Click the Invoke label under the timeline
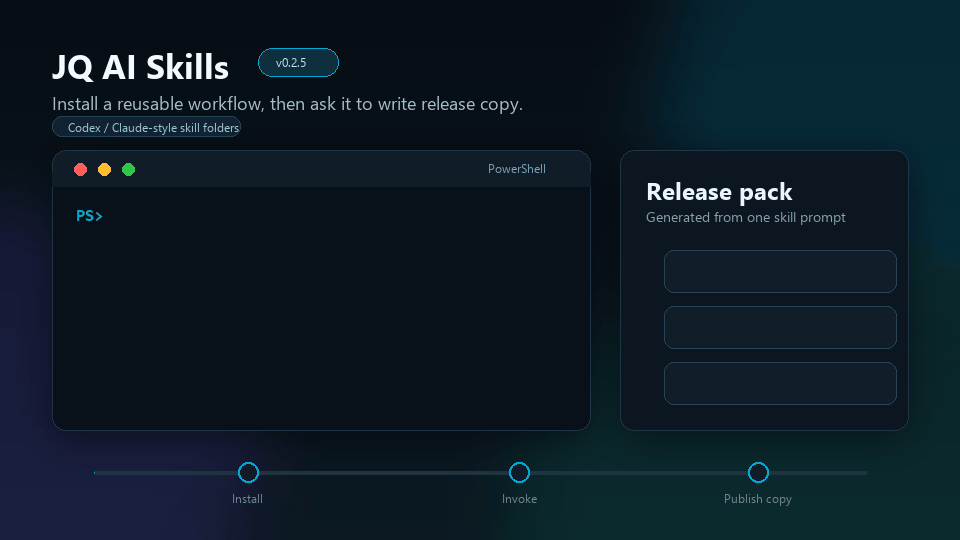This screenshot has width=960, height=540. [x=519, y=499]
